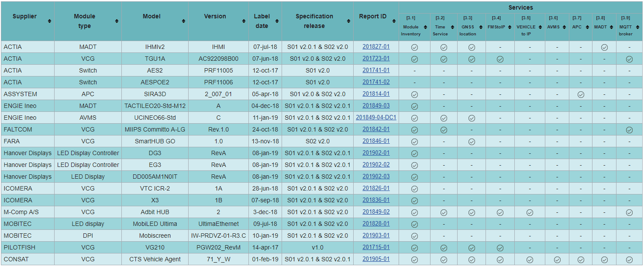Click Module Inventory checkmark in Mobiscreen row
This screenshot has height=267, width=644.
coord(415,236)
